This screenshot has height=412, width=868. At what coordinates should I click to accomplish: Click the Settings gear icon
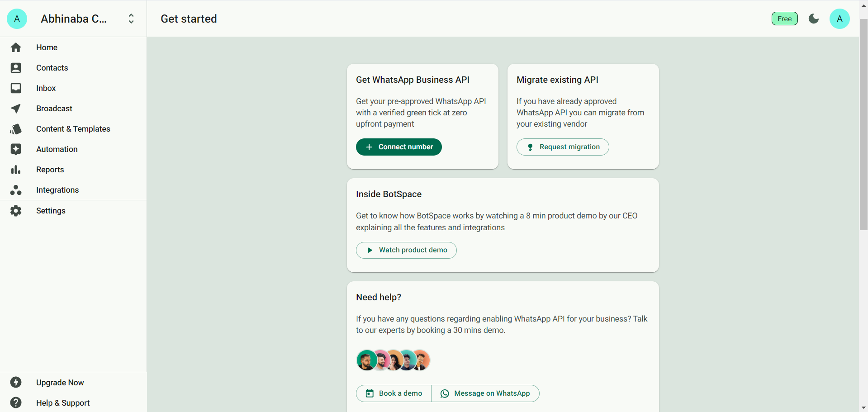point(16,211)
